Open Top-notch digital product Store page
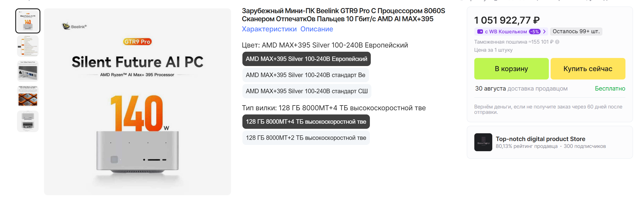The image size is (644, 202). click(x=540, y=139)
